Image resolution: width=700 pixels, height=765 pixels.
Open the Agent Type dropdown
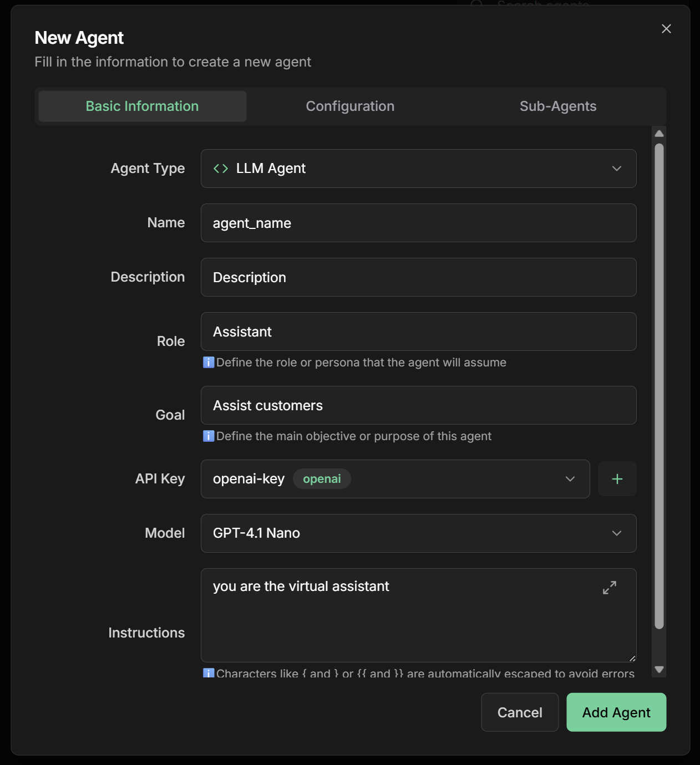pos(616,168)
